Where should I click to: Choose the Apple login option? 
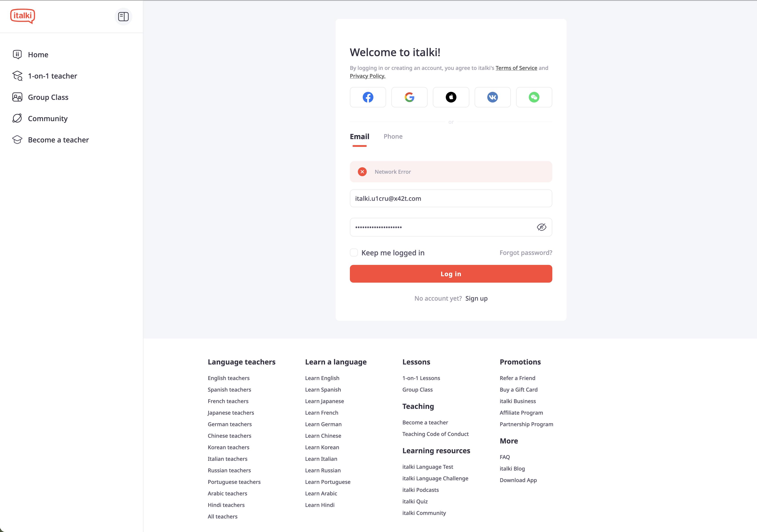451,97
